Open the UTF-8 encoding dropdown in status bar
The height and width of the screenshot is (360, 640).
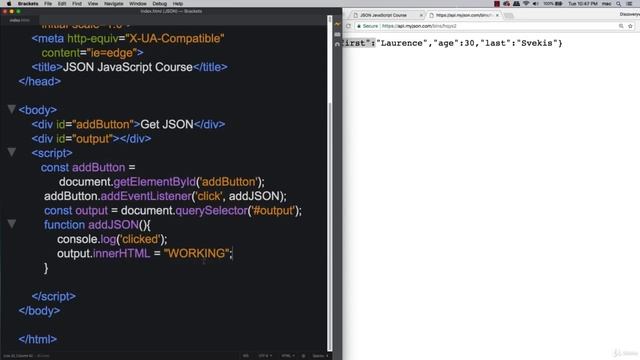pos(265,356)
